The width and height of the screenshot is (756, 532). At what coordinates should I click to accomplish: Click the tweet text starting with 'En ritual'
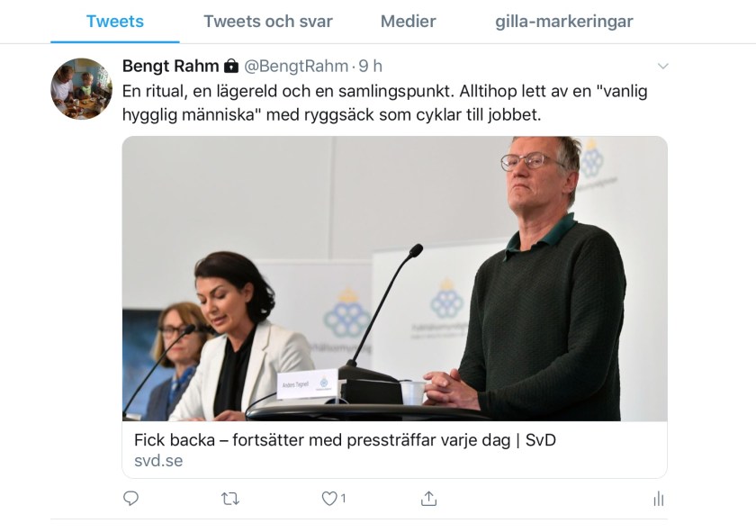(385, 104)
